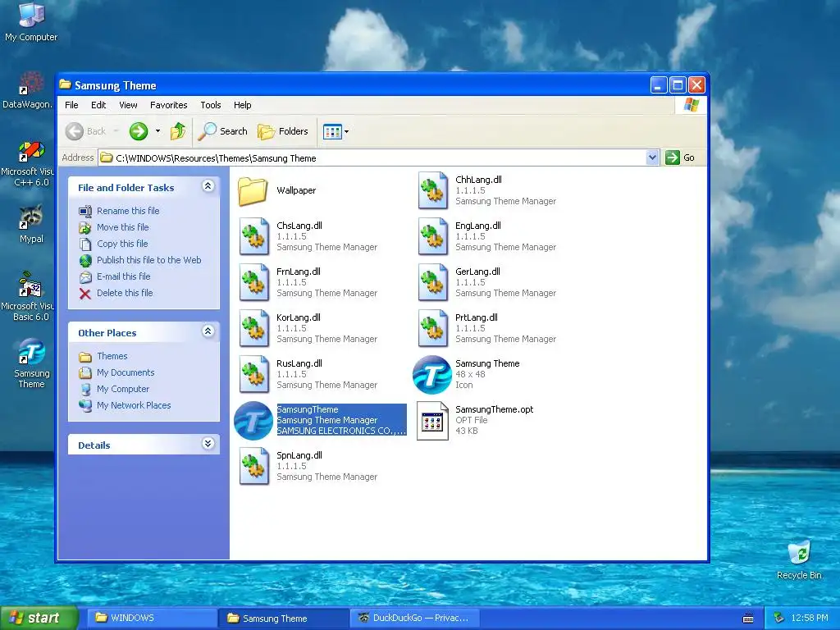Select the Samsung Theme 48 x 48 icon file
This screenshot has width=840, height=630.
tap(431, 374)
